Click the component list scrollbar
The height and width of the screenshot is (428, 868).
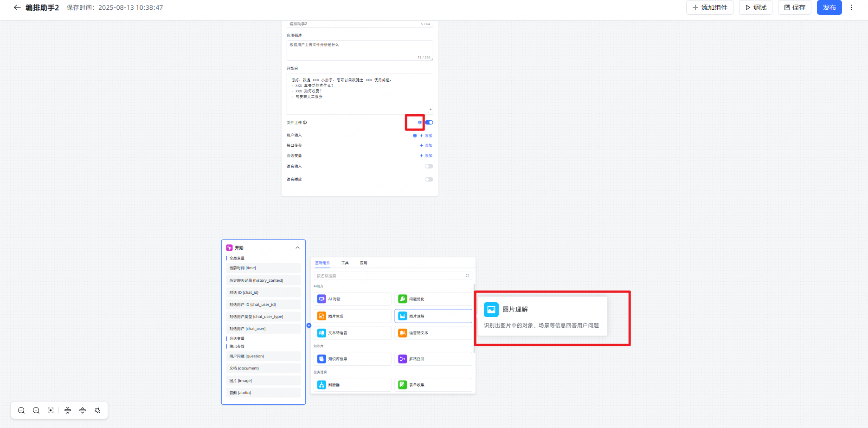tap(474, 318)
